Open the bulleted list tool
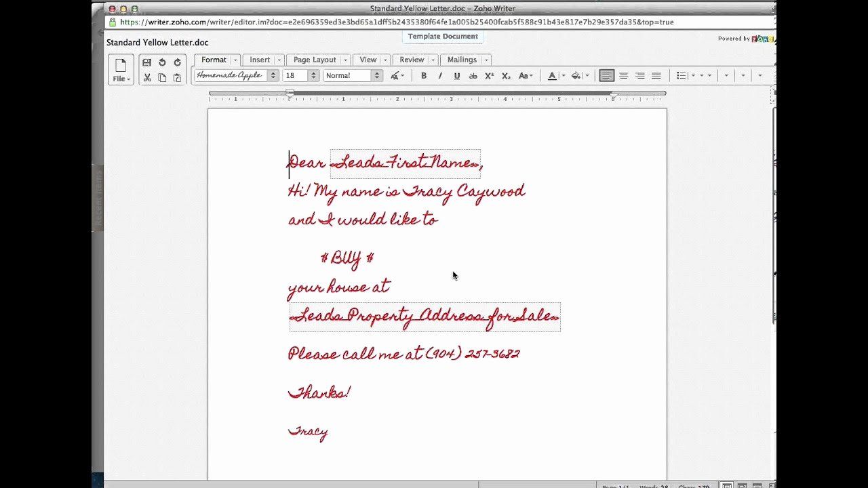The image size is (868, 488). (x=682, y=76)
